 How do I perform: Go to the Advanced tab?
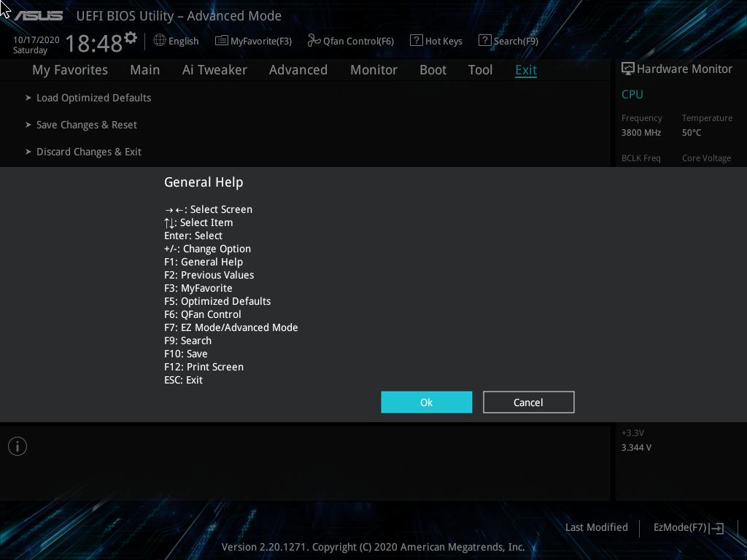click(x=298, y=70)
